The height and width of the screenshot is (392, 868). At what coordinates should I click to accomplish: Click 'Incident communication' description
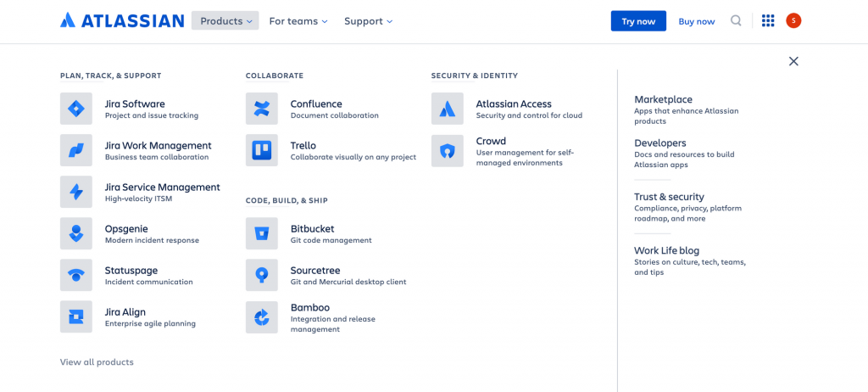(148, 283)
